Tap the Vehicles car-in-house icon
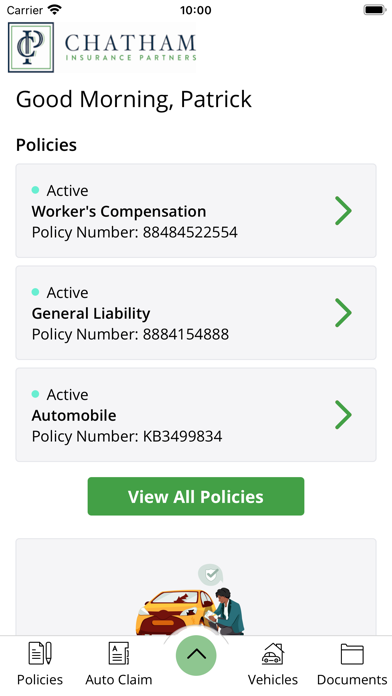This screenshot has width=392, height=696. tap(273, 653)
